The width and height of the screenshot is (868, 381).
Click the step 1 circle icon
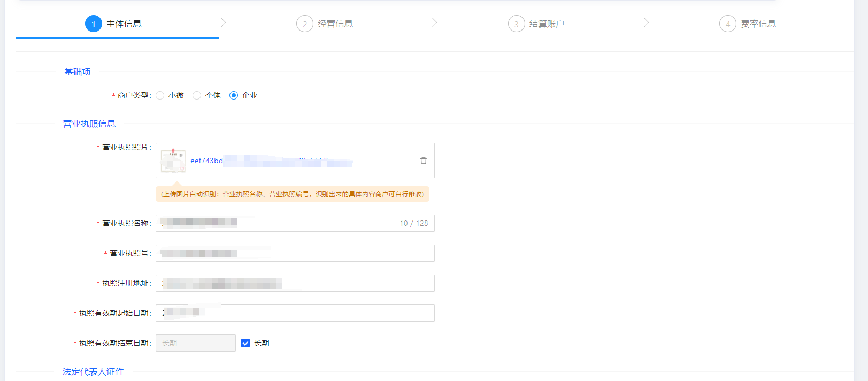94,24
